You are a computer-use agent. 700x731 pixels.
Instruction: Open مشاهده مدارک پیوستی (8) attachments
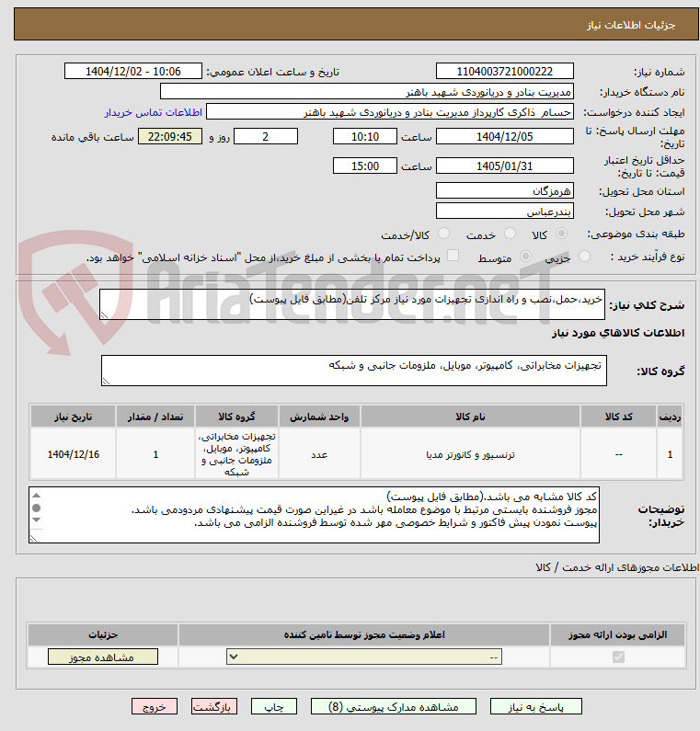click(x=394, y=707)
